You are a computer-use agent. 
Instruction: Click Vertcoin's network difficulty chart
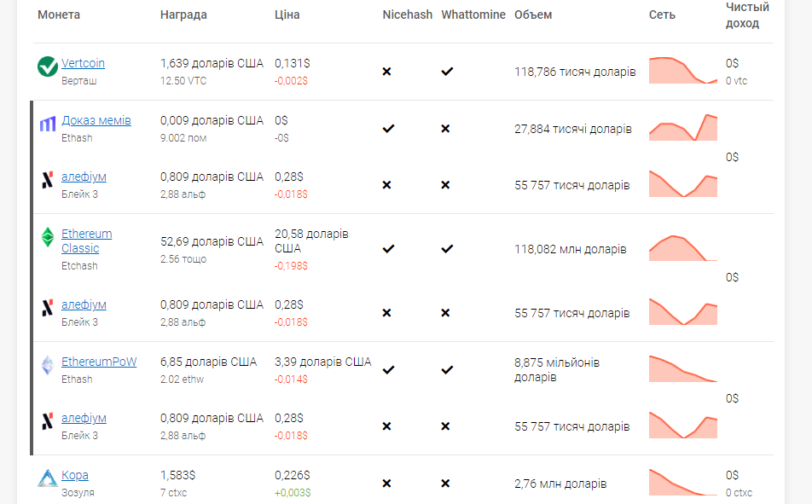pos(683,71)
